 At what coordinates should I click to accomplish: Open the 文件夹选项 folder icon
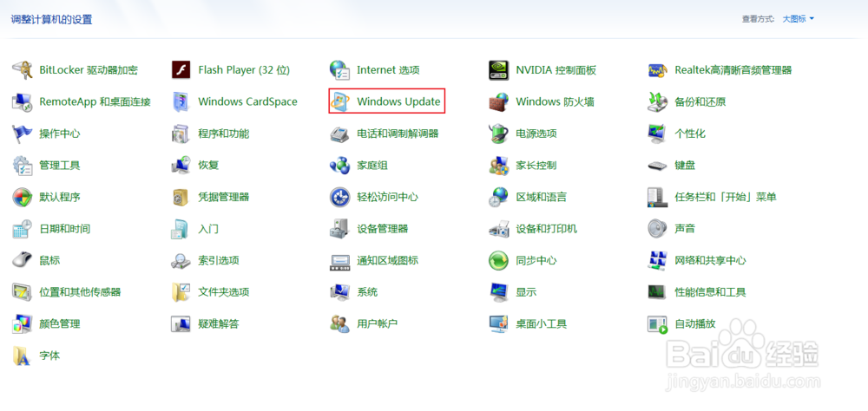181,291
